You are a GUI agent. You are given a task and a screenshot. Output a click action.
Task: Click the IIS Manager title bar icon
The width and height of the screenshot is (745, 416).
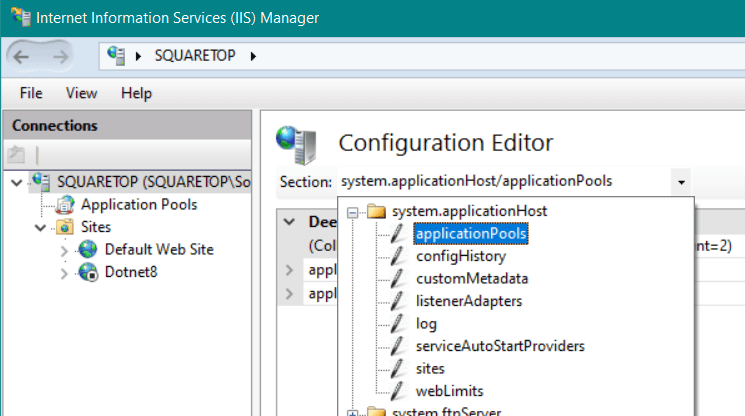click(x=21, y=17)
